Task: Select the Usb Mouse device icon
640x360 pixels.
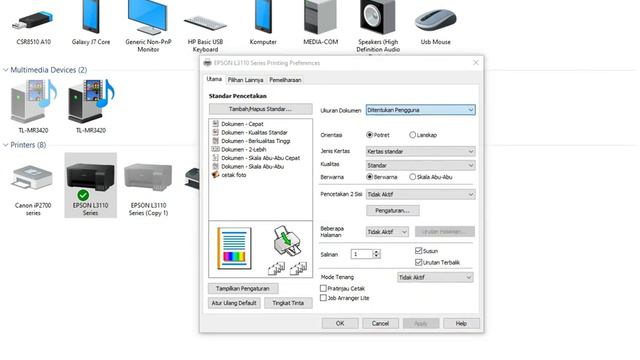Action: [x=435, y=20]
